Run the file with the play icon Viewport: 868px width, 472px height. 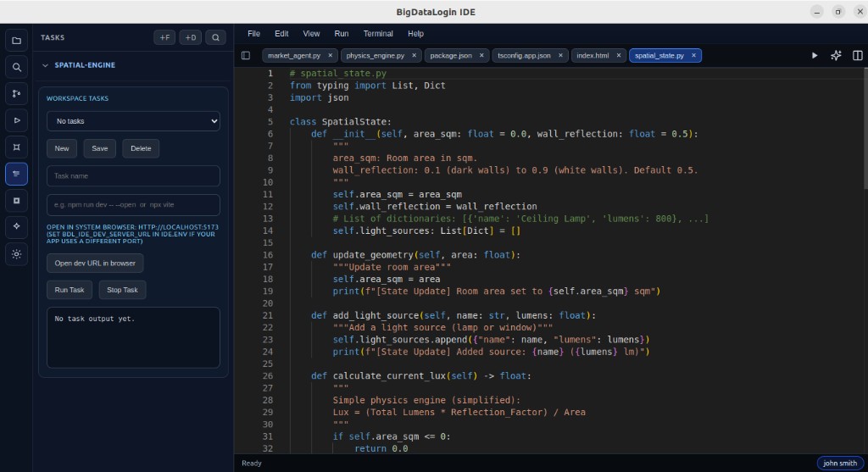pyautogui.click(x=815, y=55)
